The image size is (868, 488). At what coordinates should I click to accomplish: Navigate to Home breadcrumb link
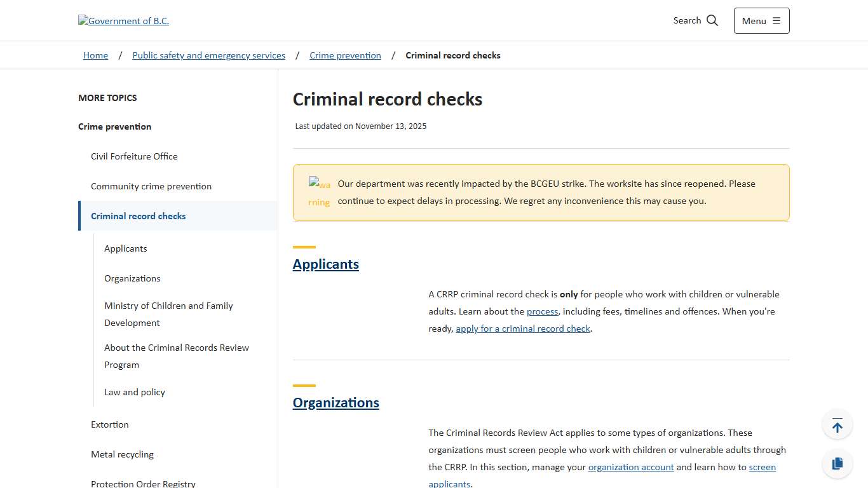coord(95,55)
